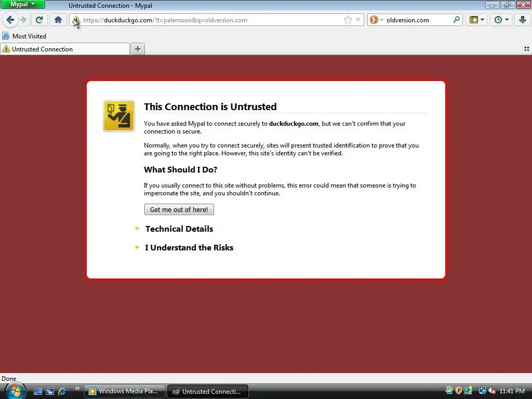The width and height of the screenshot is (532, 399).
Task: Click the site identity warning icon
Action: click(76, 20)
